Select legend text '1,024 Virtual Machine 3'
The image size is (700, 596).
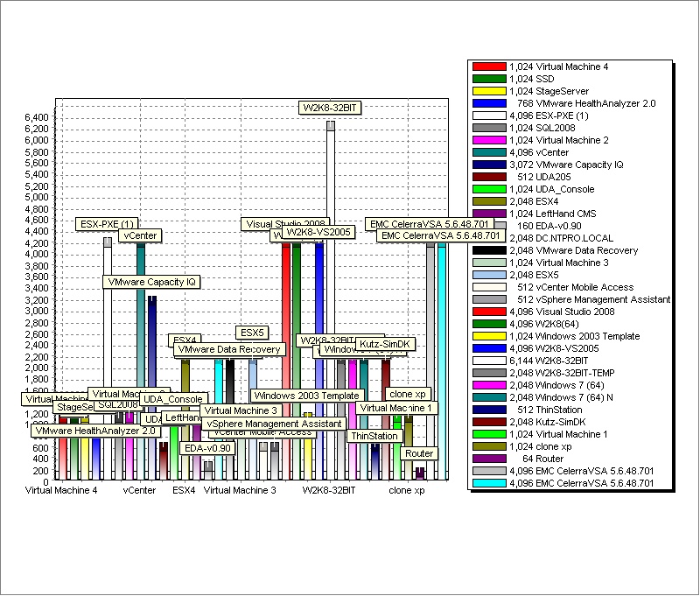[x=559, y=263]
